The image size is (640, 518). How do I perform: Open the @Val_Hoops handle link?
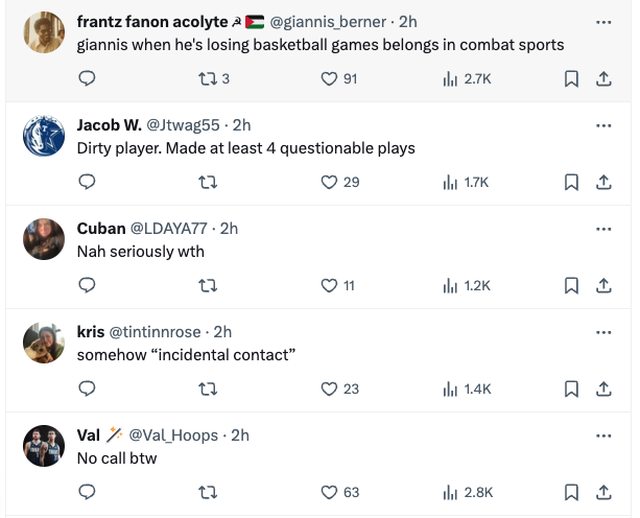(175, 435)
